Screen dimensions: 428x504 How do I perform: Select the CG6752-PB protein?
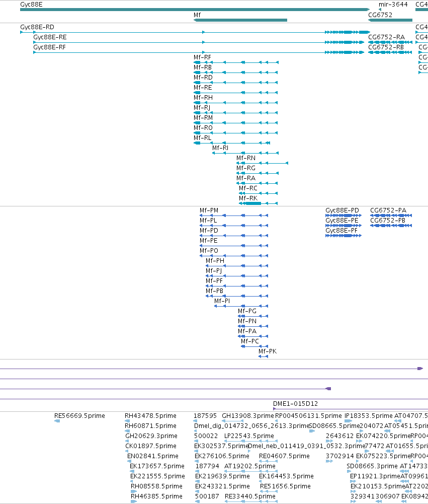click(391, 226)
